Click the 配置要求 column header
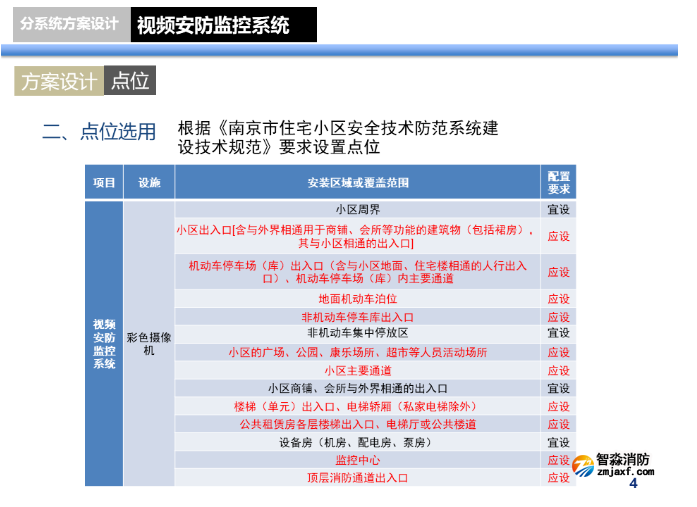This screenshot has height=507, width=697. click(558, 182)
